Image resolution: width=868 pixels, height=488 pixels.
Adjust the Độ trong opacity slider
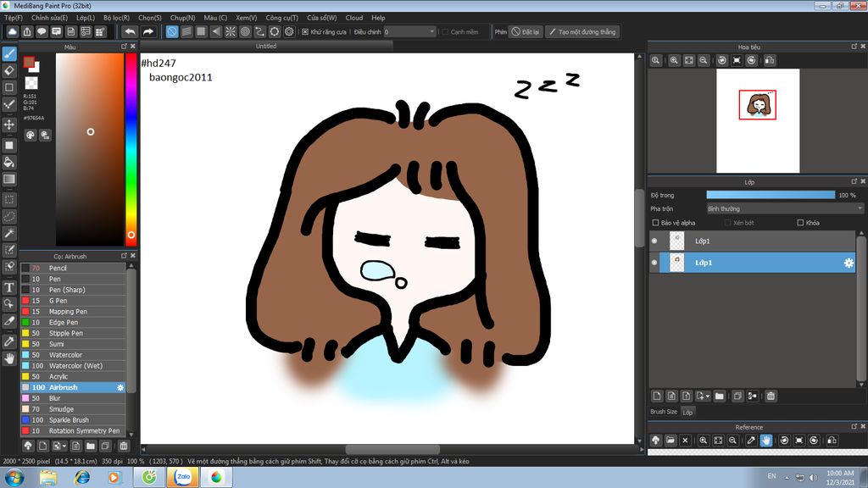click(771, 195)
